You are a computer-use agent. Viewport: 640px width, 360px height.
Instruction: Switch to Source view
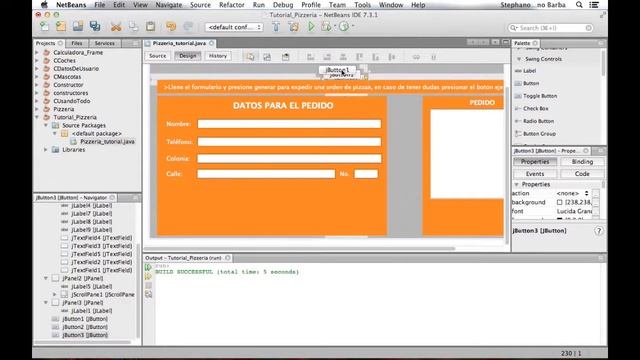pyautogui.click(x=158, y=56)
